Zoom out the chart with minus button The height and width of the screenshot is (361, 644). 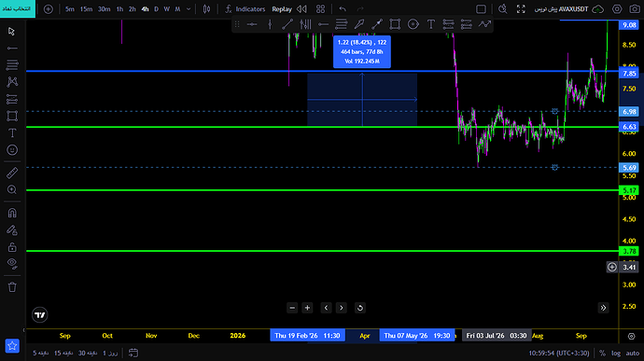click(x=292, y=308)
